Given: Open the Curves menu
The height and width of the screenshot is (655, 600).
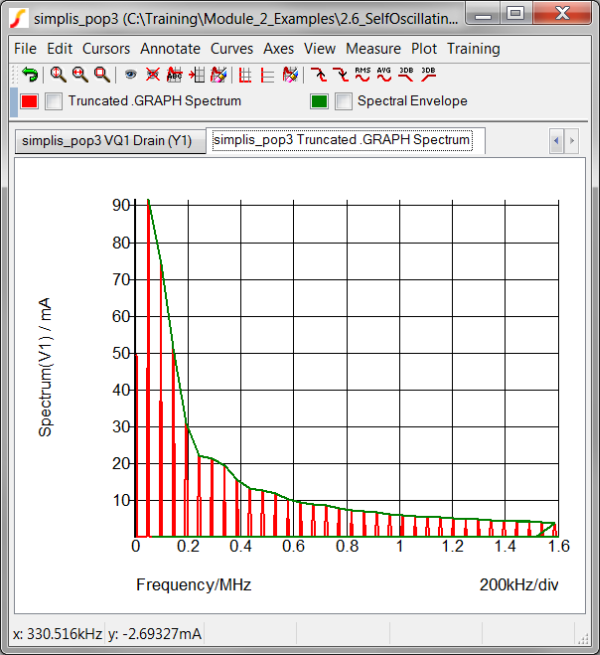Looking at the screenshot, I should pyautogui.click(x=232, y=48).
